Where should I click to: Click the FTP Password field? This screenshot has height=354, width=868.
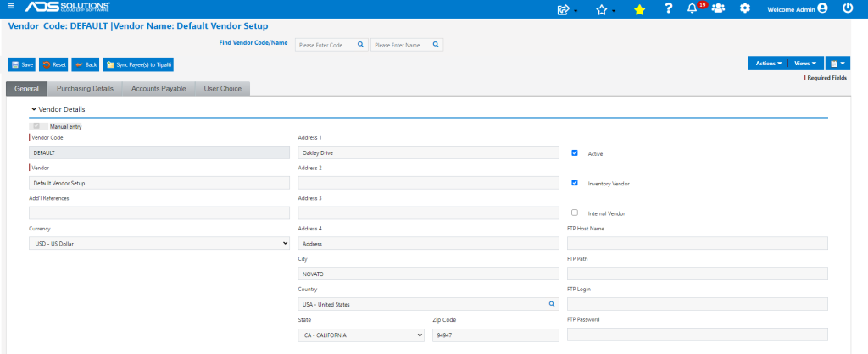(698, 335)
